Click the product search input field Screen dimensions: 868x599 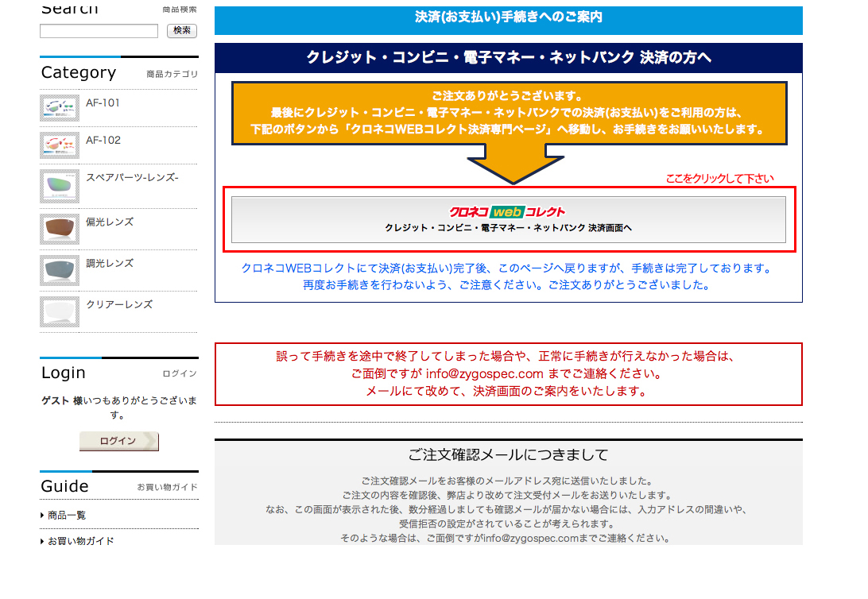pos(99,31)
